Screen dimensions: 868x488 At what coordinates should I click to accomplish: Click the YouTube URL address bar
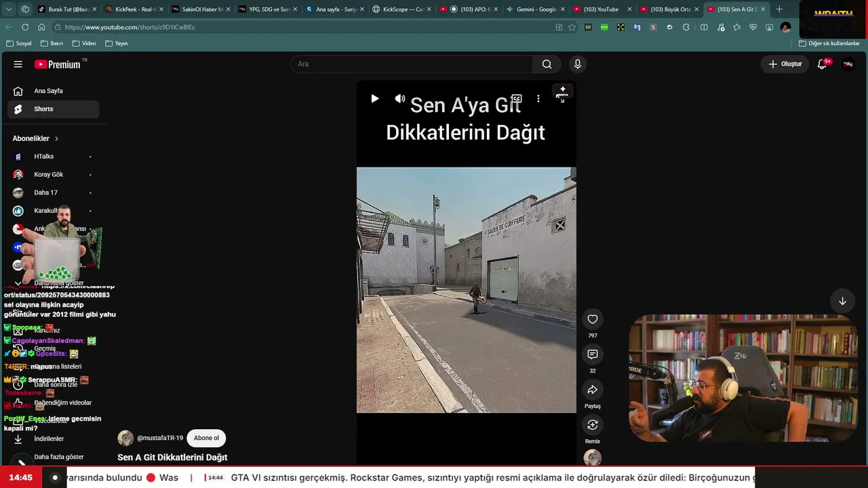(x=305, y=27)
